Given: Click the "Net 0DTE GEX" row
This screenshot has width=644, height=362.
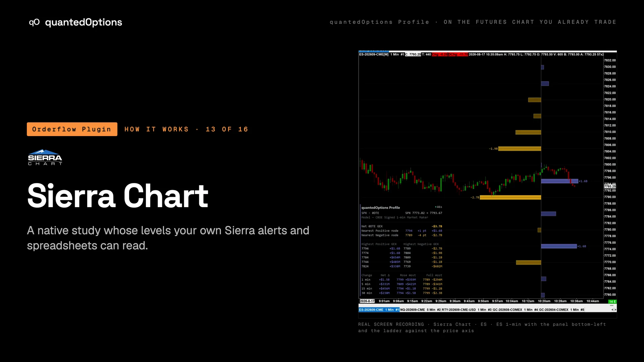Looking at the screenshot, I should (x=402, y=226).
